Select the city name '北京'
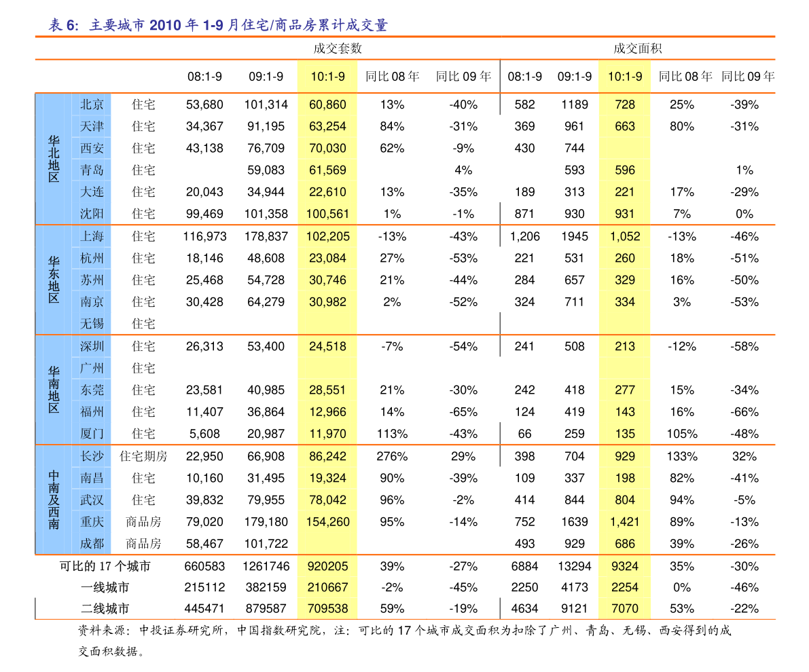Screen dimensions: 809x672 point(92,105)
